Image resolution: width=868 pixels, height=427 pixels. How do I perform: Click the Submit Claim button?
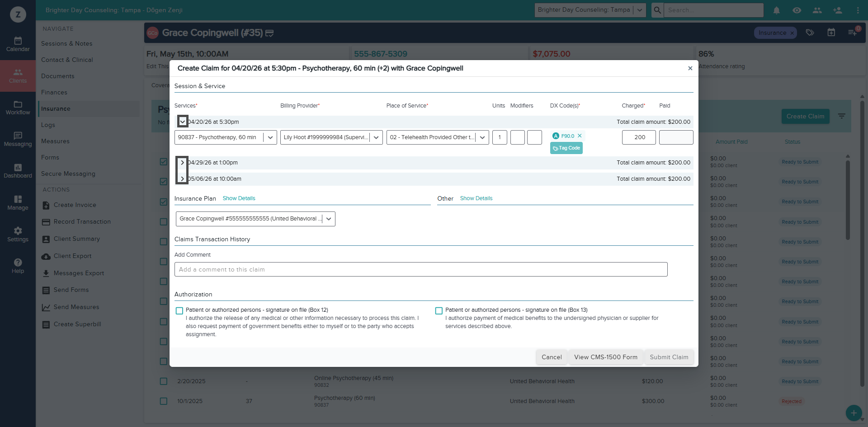click(669, 357)
